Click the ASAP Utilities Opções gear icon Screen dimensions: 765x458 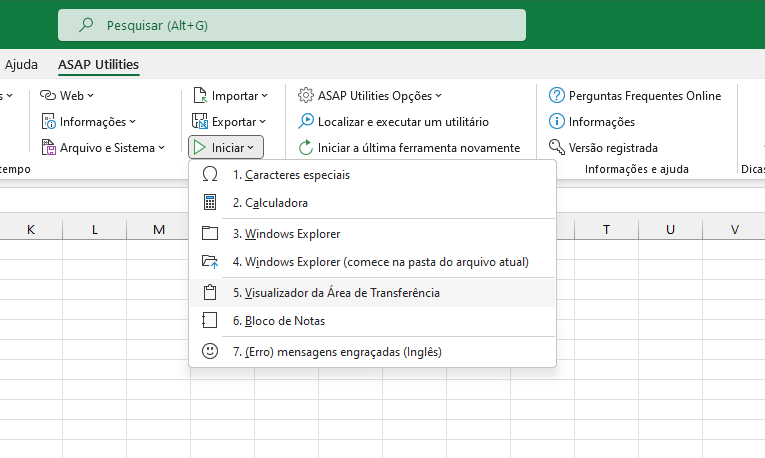306,95
